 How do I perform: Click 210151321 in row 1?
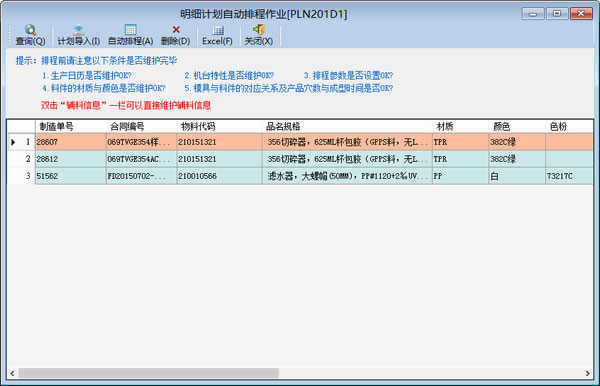click(219, 142)
